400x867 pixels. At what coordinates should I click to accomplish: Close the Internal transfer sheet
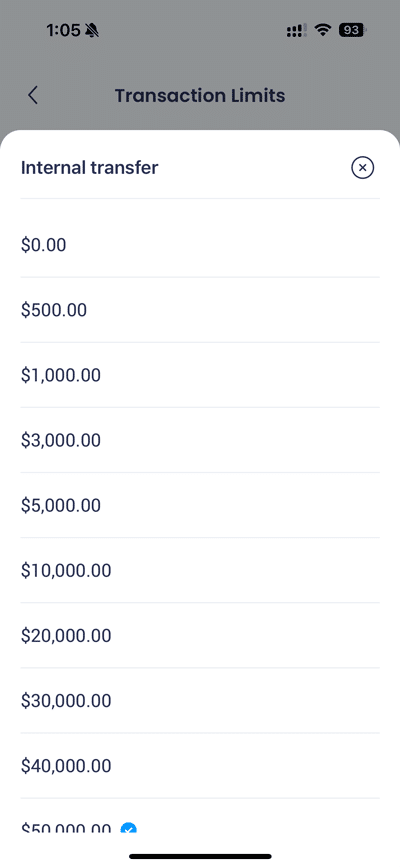pos(362,168)
